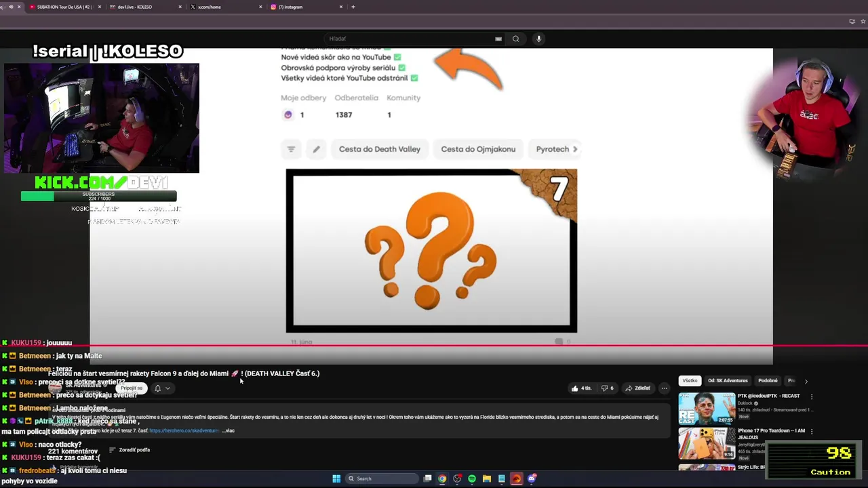Open the iPhone 17 Pro Teardown thumbnail

point(707,443)
